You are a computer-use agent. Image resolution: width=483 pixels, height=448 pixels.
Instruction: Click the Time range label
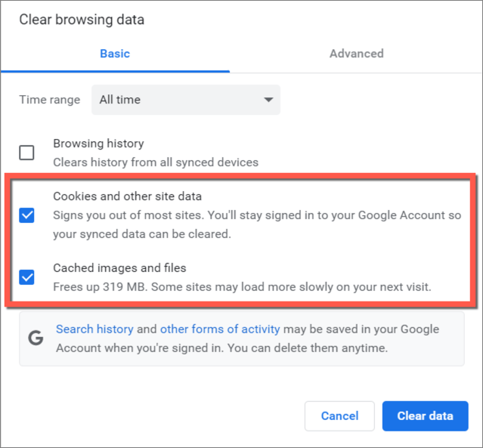(50, 100)
